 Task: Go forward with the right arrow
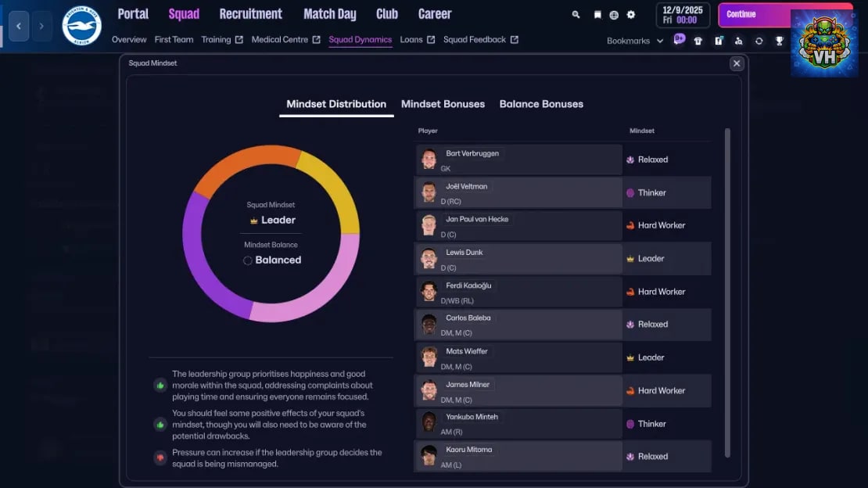(x=41, y=26)
